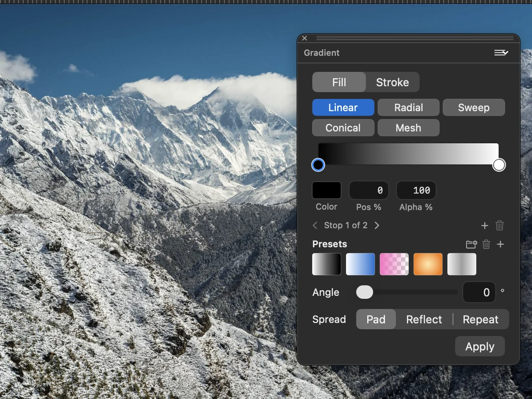Select the Conical gradient type
This screenshot has width=532, height=399.
343,128
